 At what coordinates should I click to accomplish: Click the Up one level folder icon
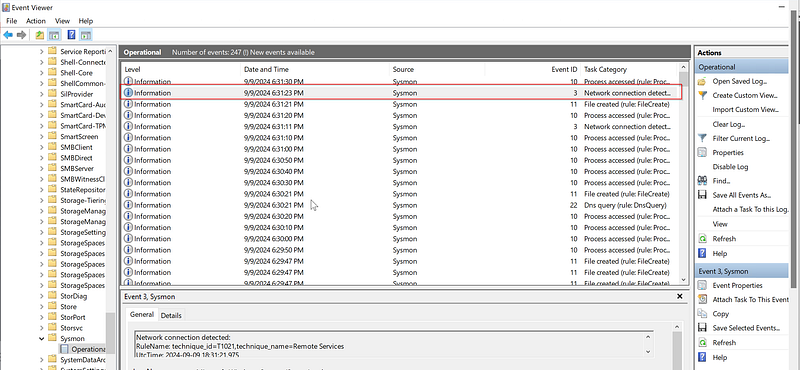tap(40, 35)
